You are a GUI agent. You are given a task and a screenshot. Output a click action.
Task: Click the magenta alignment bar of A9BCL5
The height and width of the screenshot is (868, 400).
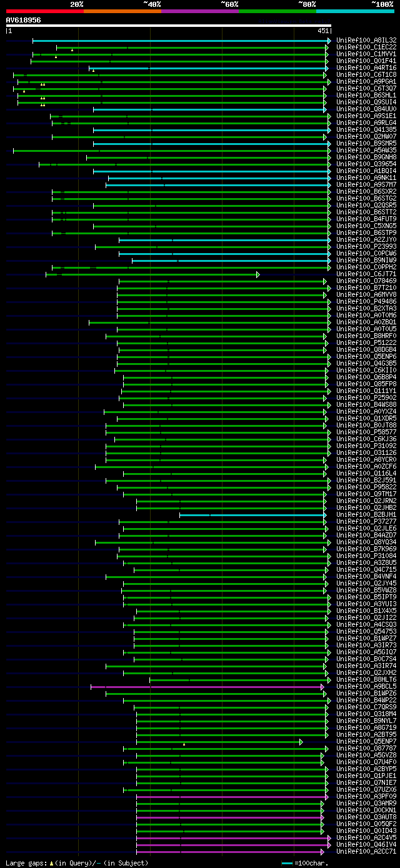coord(207,687)
